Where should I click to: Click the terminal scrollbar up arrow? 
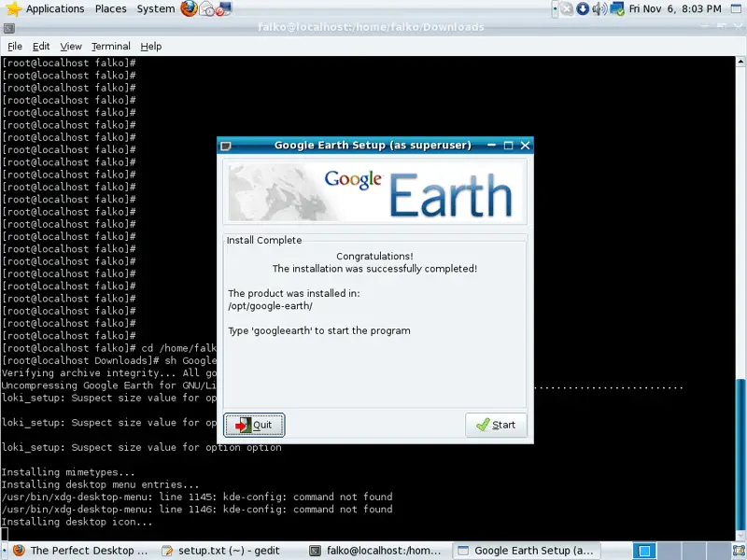coord(740,62)
